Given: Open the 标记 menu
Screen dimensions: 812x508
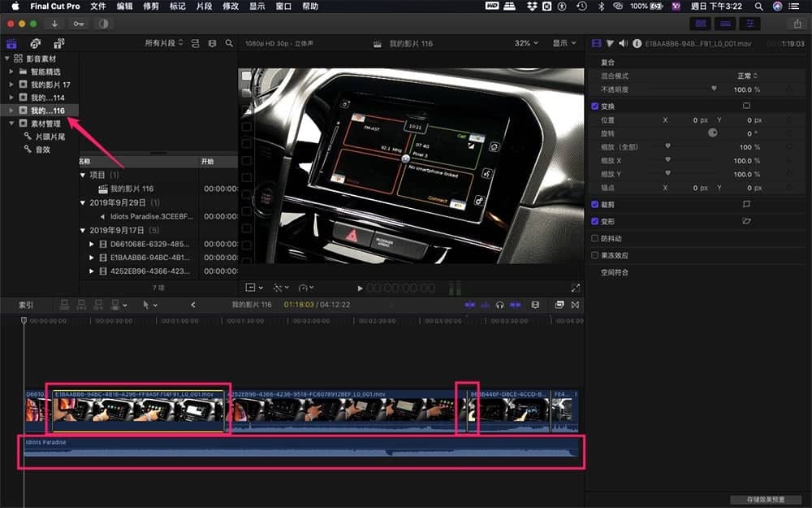Looking at the screenshot, I should (x=177, y=7).
